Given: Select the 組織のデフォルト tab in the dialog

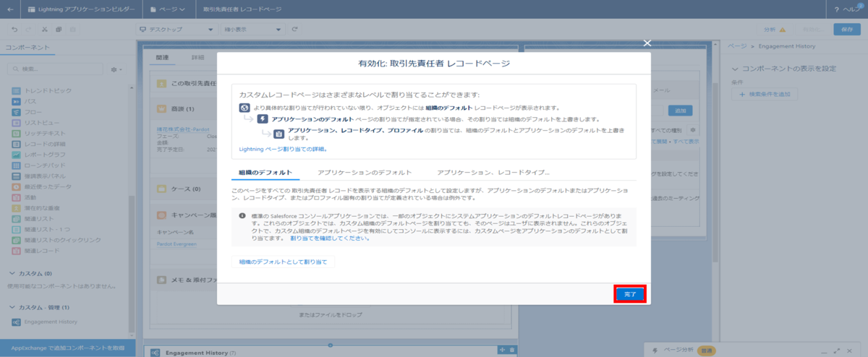Looking at the screenshot, I should pos(265,173).
